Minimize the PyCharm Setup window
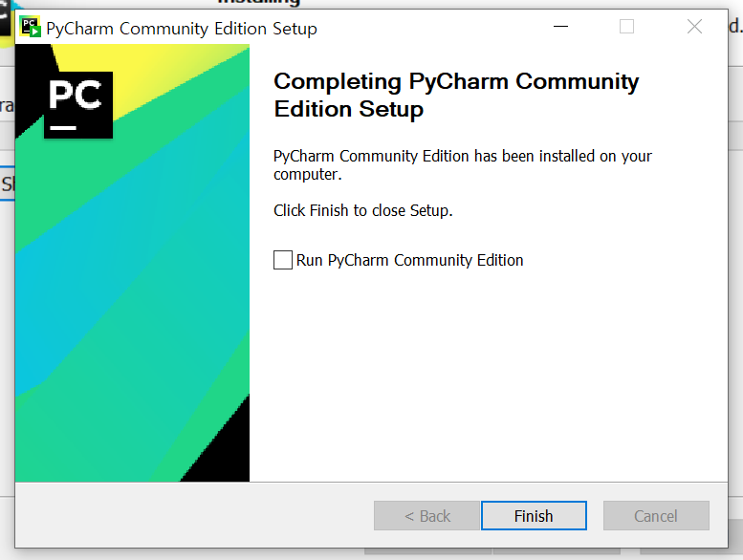Image resolution: width=743 pixels, height=560 pixels. coord(560,27)
